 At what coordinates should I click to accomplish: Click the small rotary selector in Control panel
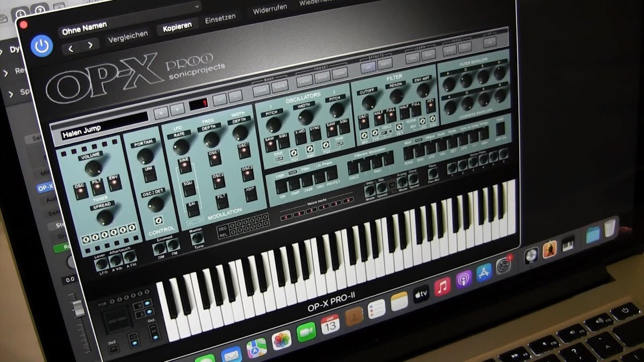pyautogui.click(x=158, y=221)
